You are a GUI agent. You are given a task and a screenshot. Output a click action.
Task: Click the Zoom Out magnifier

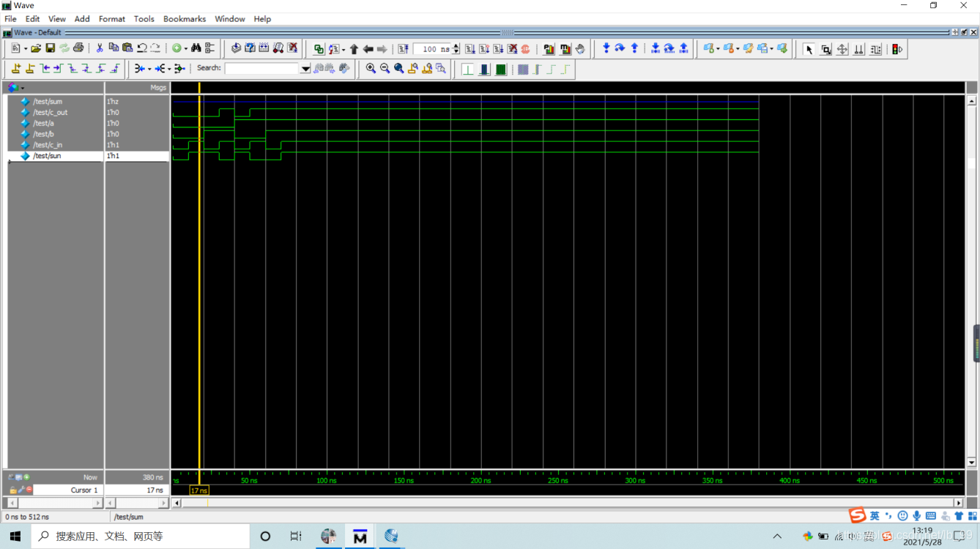(x=385, y=68)
